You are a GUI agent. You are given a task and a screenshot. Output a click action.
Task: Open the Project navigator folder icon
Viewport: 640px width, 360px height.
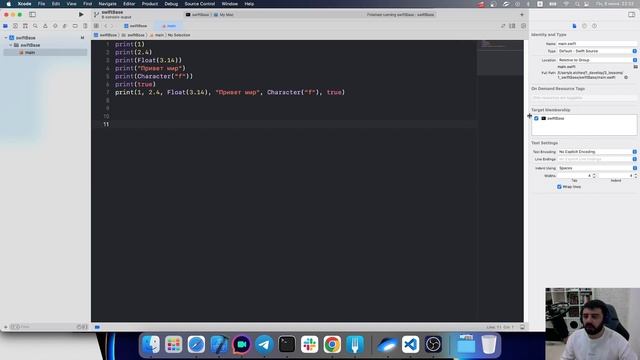5,26
